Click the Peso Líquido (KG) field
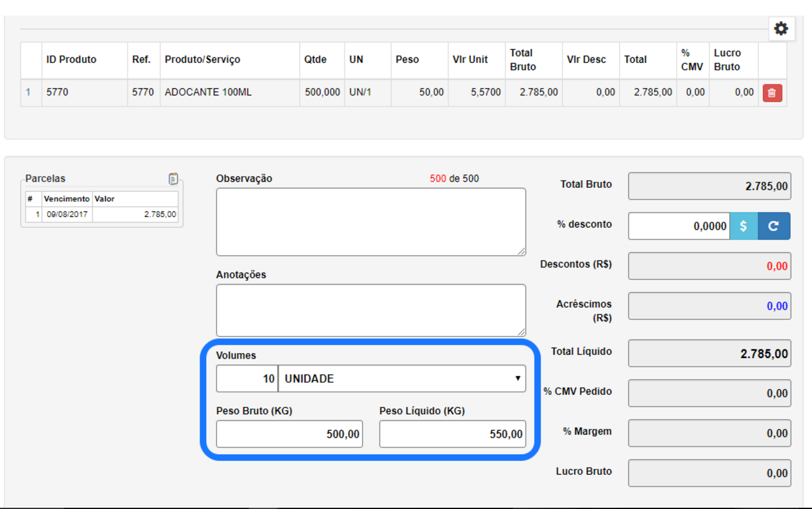Screen dimensions: 812x509 click(452, 434)
